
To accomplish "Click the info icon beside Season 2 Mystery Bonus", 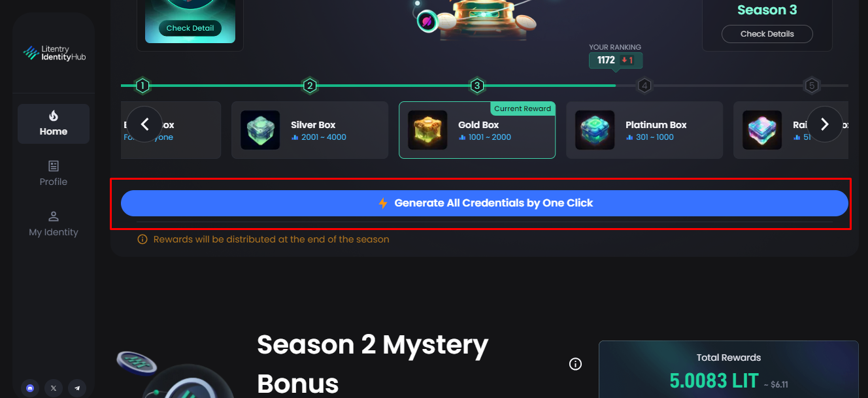I will tap(575, 364).
